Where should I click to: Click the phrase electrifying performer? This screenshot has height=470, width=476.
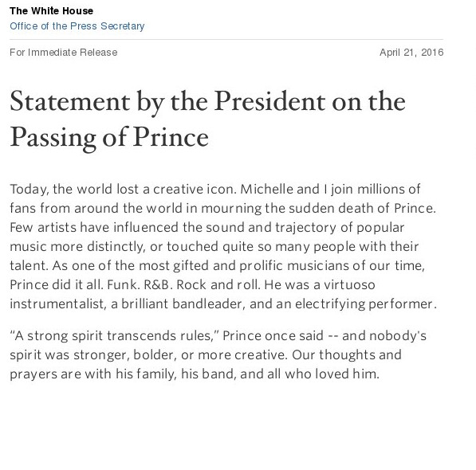tap(365, 304)
